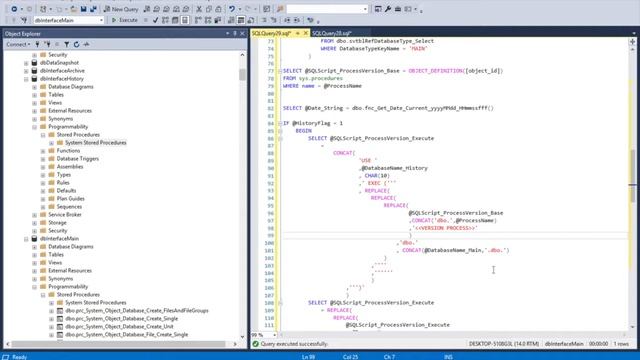Expand the dbDataSnapshot database node

coord(26,63)
